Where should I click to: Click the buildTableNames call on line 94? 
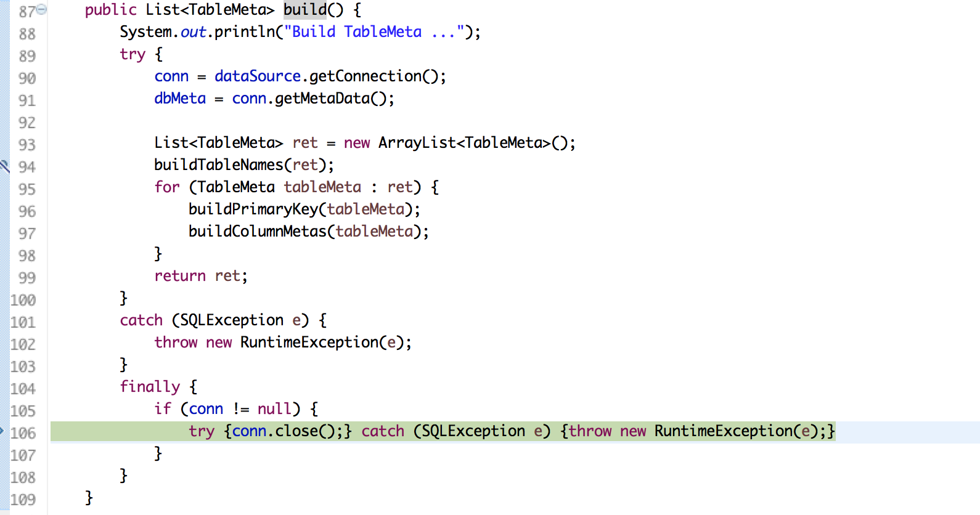[x=219, y=165]
